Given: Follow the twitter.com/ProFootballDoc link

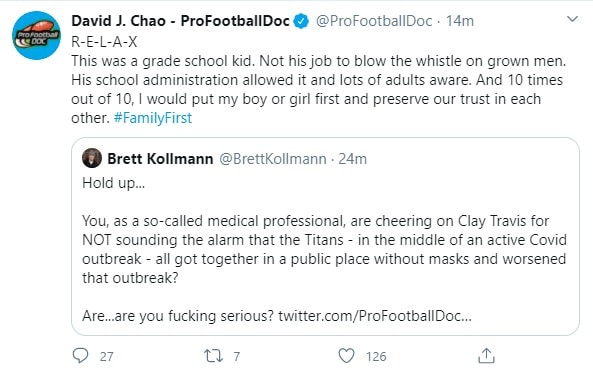Looking at the screenshot, I should (x=375, y=316).
